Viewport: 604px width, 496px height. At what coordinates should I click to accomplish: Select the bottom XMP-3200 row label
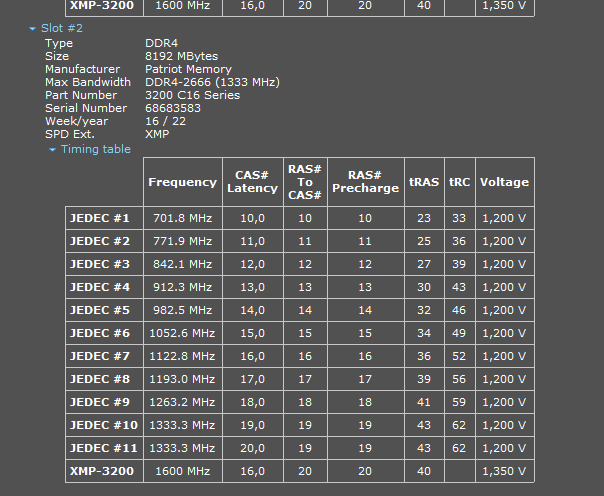click(101, 471)
